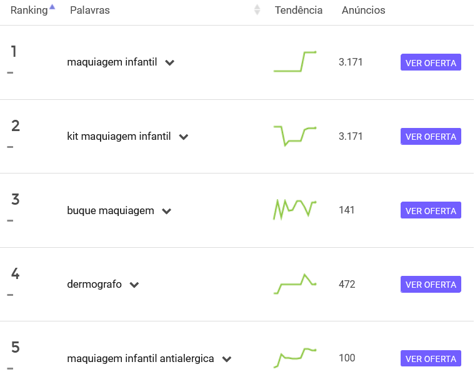
Task: Expand the kit maquiagem infantil chevron
Action: point(184,137)
